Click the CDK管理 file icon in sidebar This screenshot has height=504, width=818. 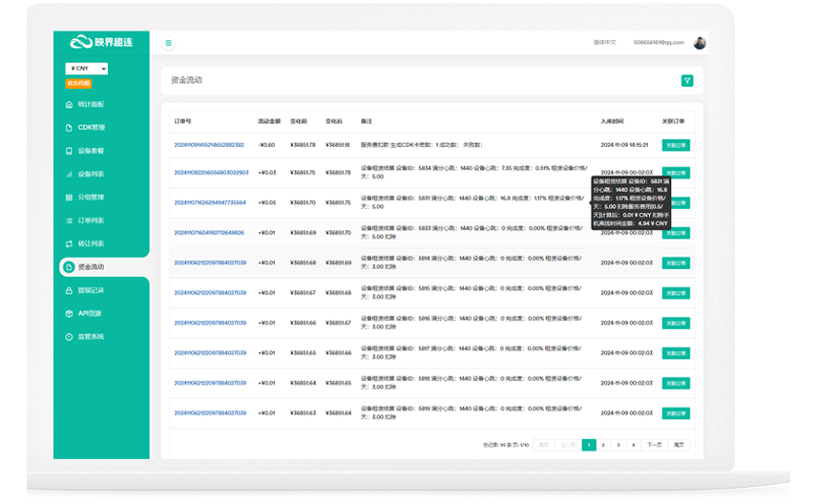tap(69, 127)
